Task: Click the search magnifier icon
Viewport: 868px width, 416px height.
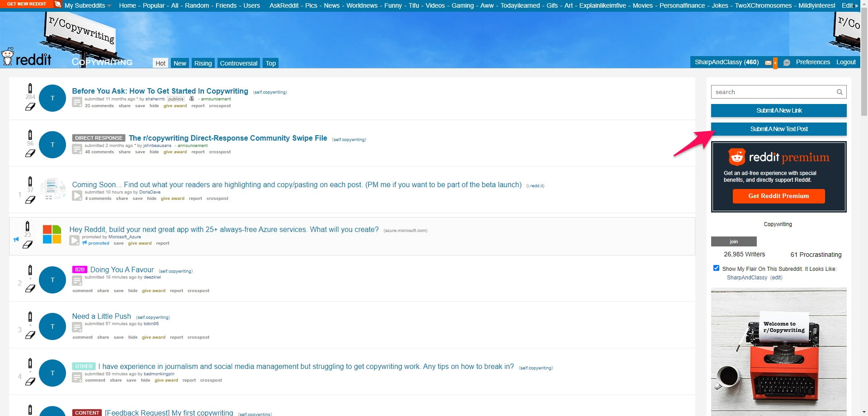Action: coord(840,92)
